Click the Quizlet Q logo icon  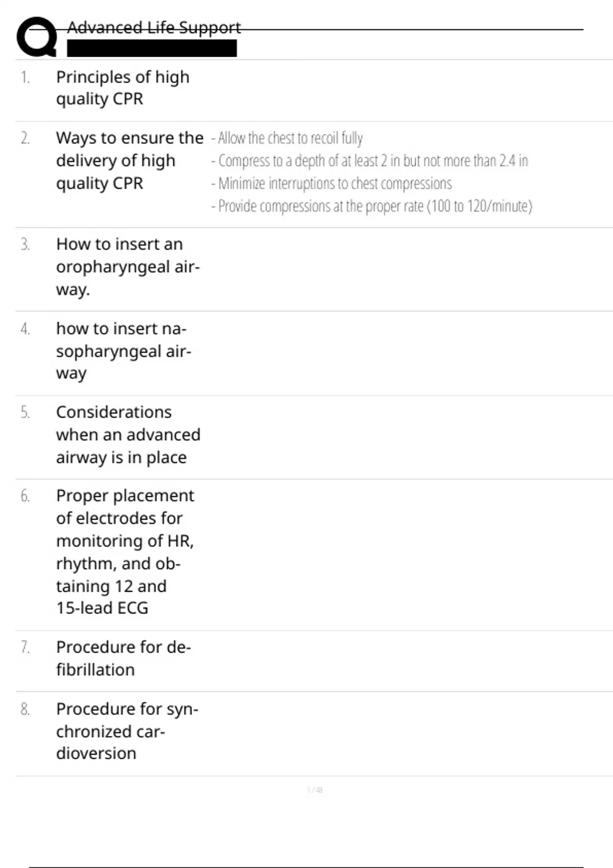point(37,37)
